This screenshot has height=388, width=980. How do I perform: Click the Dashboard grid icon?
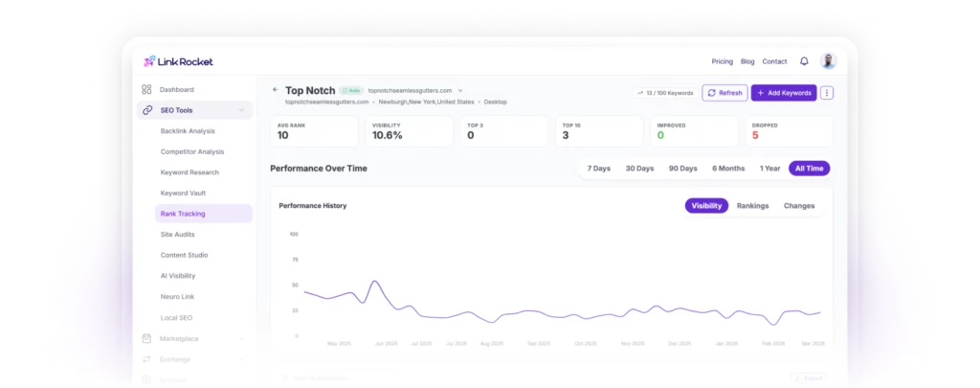point(146,89)
